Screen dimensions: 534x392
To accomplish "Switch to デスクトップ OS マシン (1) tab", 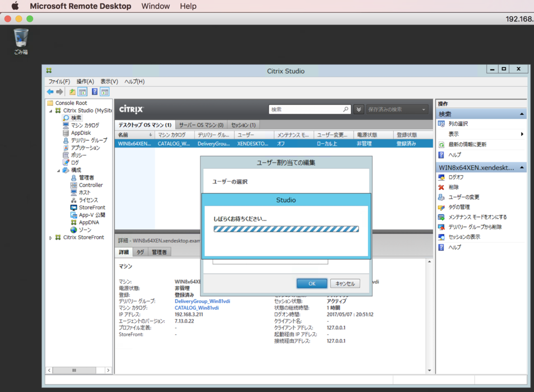I will coord(145,125).
